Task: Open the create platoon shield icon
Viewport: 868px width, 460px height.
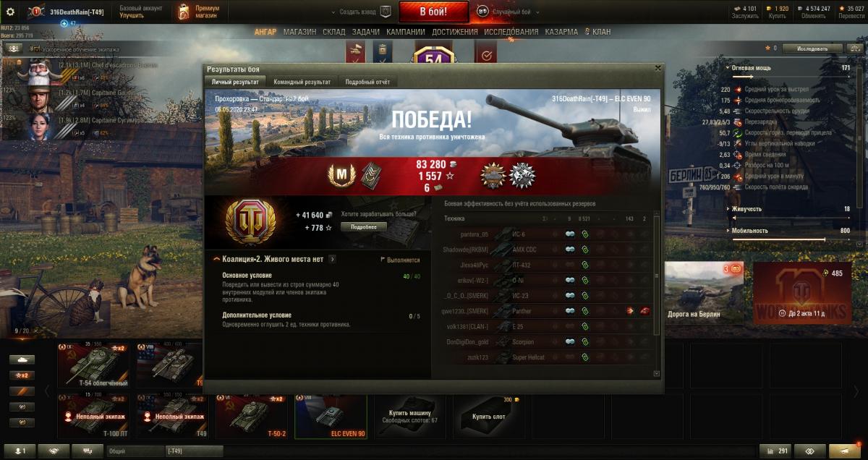Action: [x=386, y=12]
